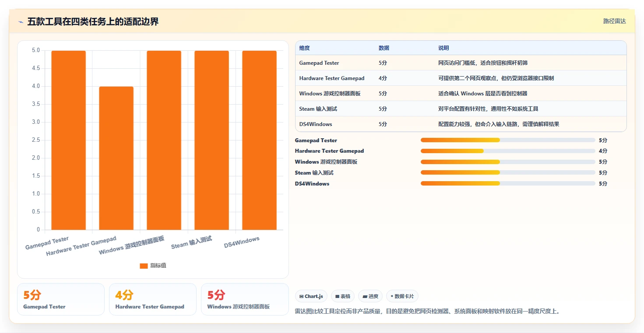
Task: Click the orange 指标值 legend swatch
Action: tap(144, 266)
